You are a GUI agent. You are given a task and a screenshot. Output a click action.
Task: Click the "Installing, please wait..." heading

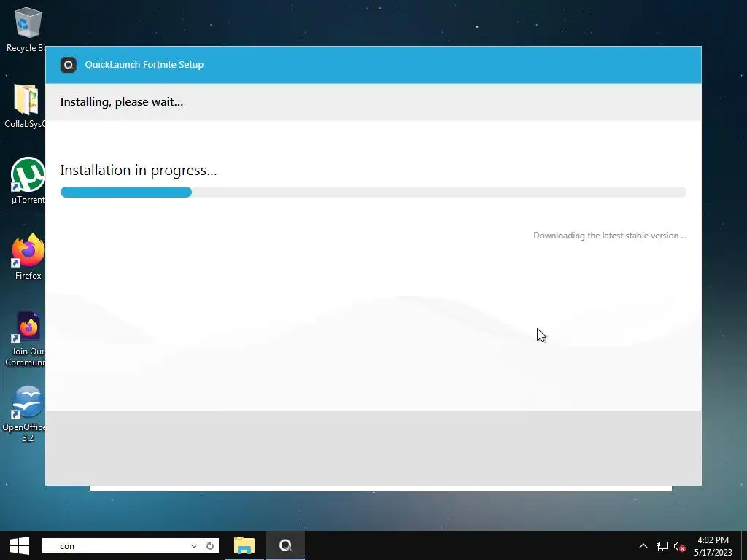coord(122,102)
